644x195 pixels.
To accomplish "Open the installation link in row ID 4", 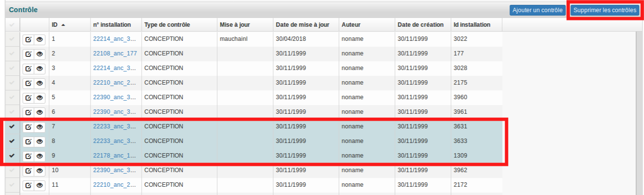I will click(114, 83).
